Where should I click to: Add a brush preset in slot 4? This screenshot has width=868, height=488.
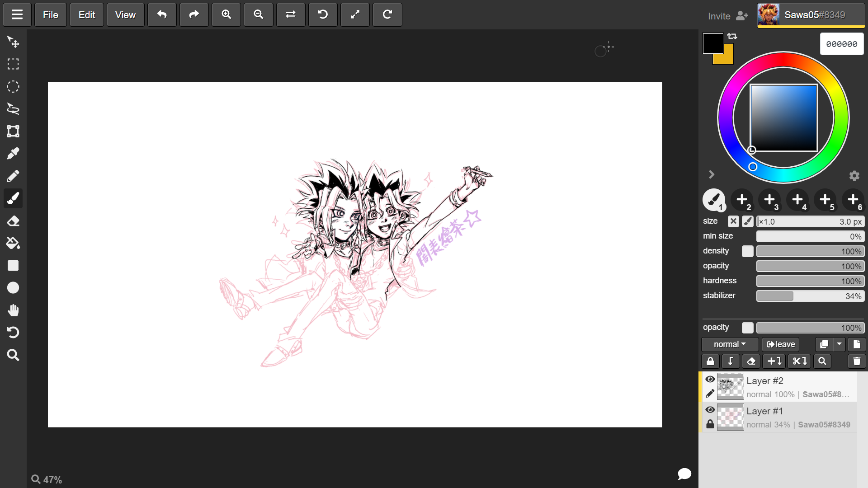797,200
